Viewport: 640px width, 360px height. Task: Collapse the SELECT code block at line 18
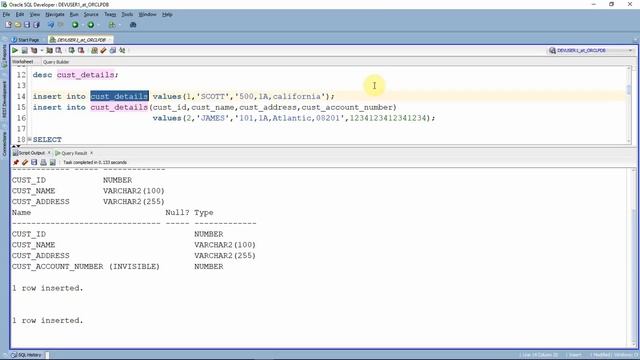29,140
